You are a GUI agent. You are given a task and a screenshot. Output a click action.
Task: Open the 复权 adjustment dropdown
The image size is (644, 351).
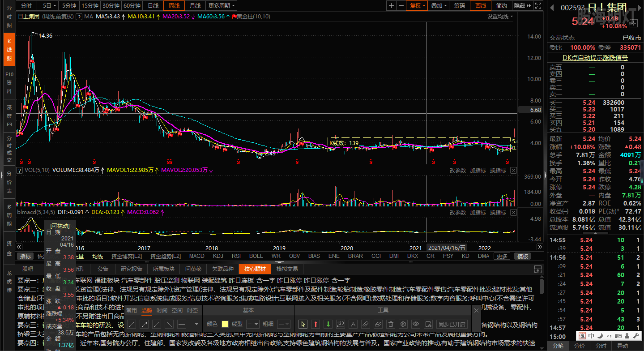pos(418,5)
